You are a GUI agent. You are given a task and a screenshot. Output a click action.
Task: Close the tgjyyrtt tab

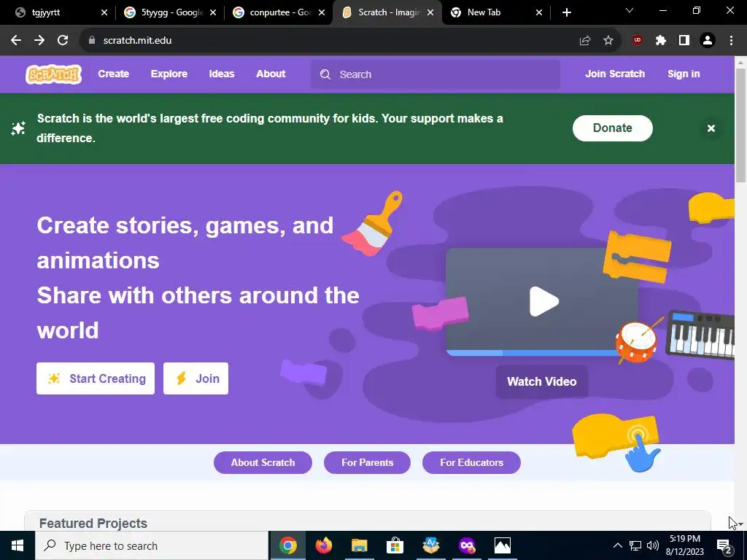click(x=104, y=13)
